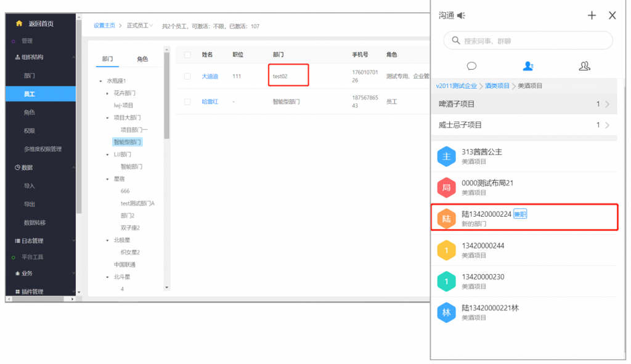631x364 pixels.
Task: Open the 正式员工 dropdown
Action: pos(140,26)
